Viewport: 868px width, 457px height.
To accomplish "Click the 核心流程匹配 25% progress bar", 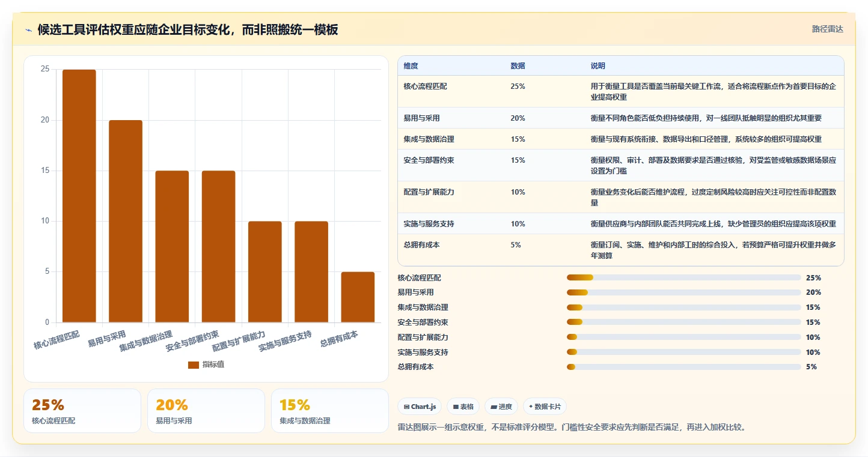I will [684, 277].
